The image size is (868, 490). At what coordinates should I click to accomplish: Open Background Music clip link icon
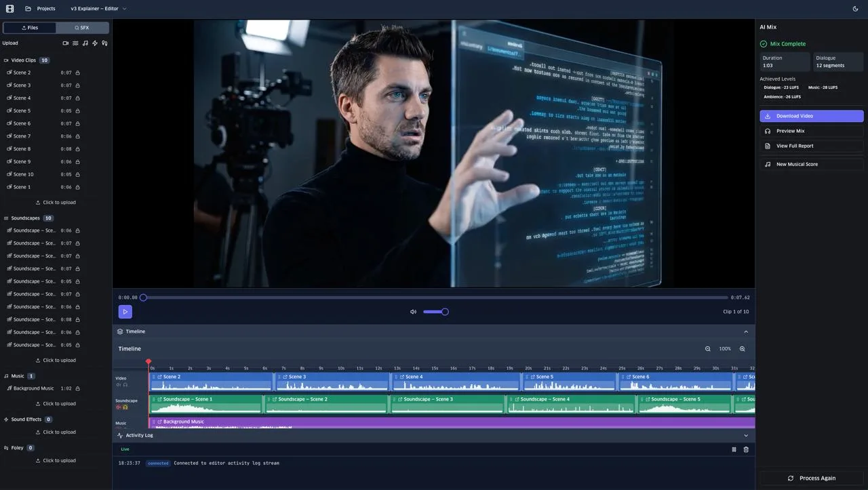pyautogui.click(x=159, y=422)
